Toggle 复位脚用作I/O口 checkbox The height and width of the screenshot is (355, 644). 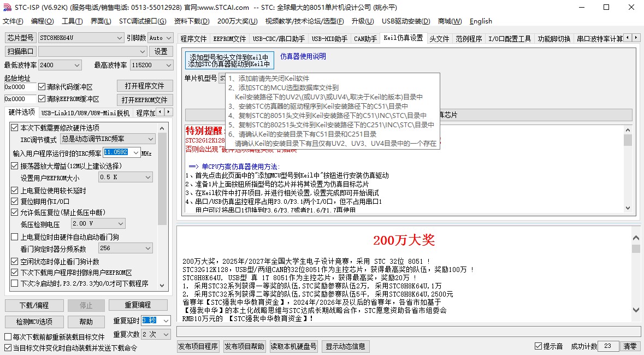click(x=14, y=202)
